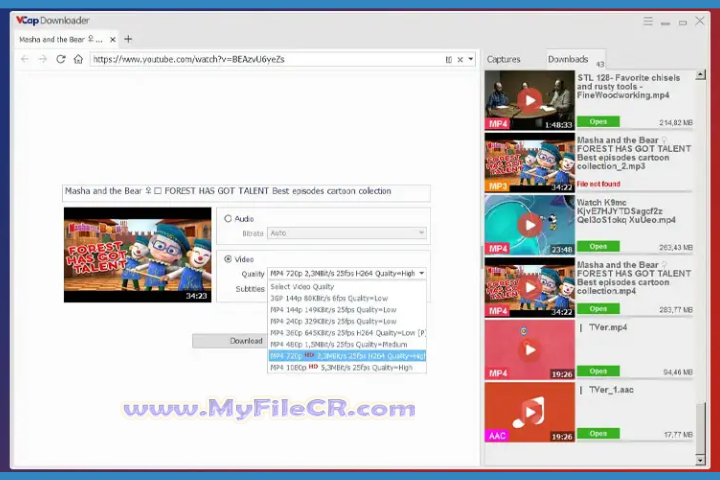720x480 pixels.
Task: Click the downloads list scroll up arrow
Action: [700, 75]
